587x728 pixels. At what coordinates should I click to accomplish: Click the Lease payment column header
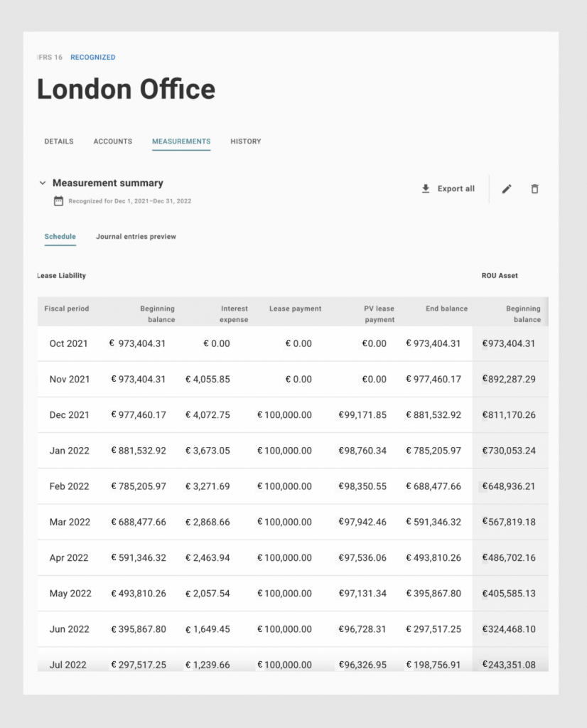[295, 309]
